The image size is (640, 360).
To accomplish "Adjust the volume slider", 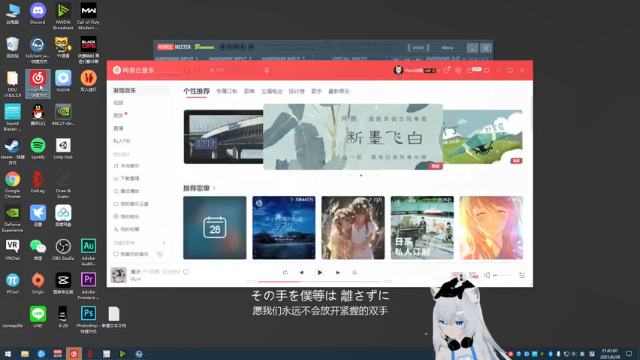I will click(502, 276).
